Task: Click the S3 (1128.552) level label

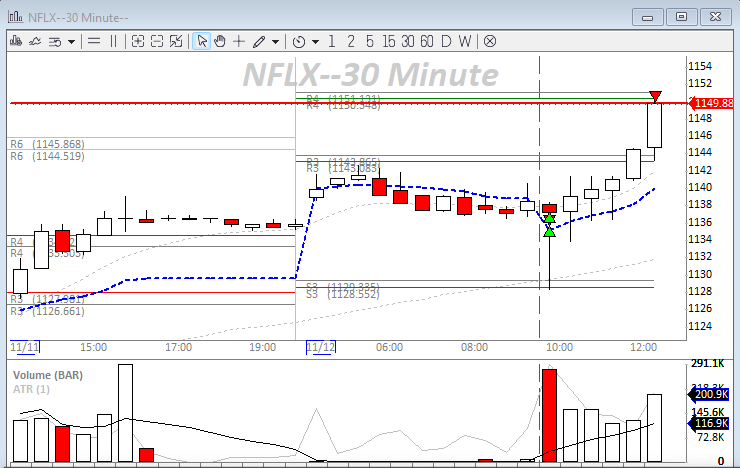Action: click(343, 294)
